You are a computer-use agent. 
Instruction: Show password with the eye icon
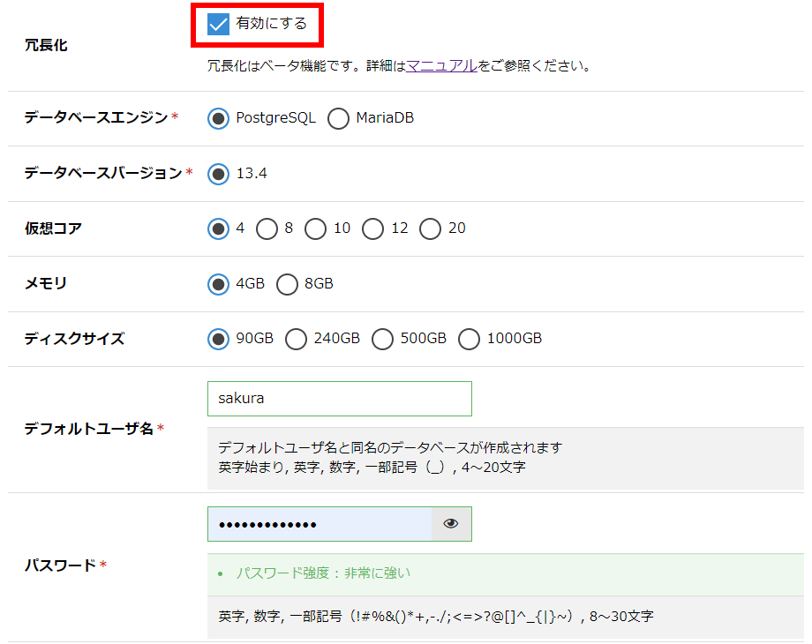pyautogui.click(x=451, y=524)
